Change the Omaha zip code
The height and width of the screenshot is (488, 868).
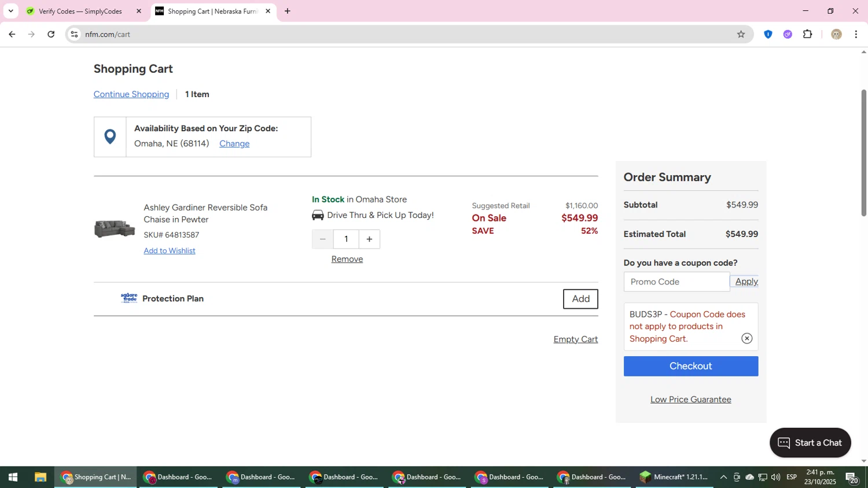click(x=234, y=143)
